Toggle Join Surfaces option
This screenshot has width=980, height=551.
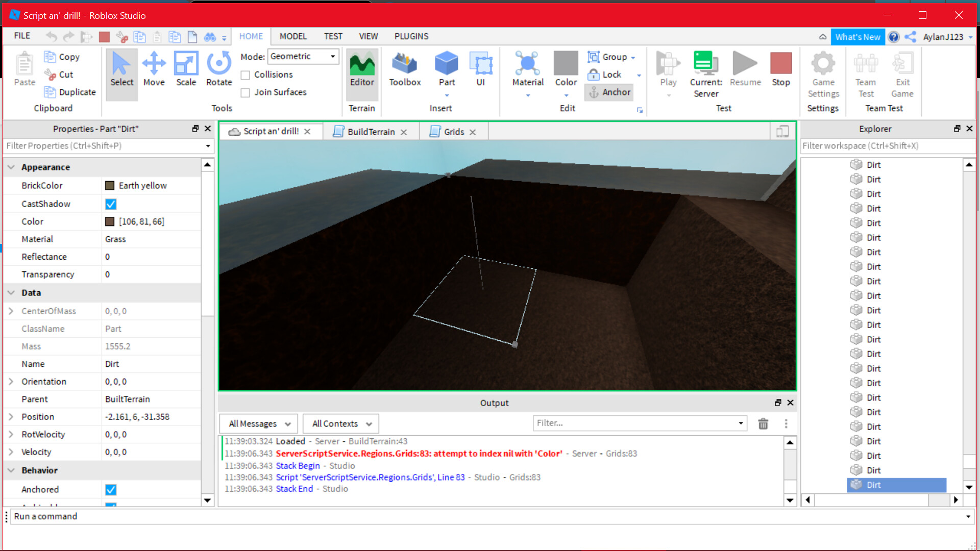pyautogui.click(x=246, y=92)
